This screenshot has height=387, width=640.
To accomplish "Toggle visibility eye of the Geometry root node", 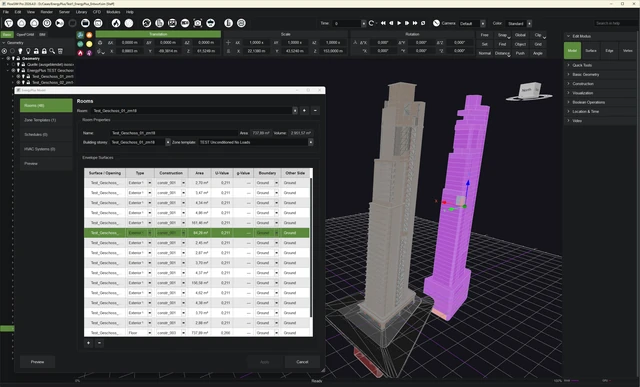I will pyautogui.click(x=9, y=58).
